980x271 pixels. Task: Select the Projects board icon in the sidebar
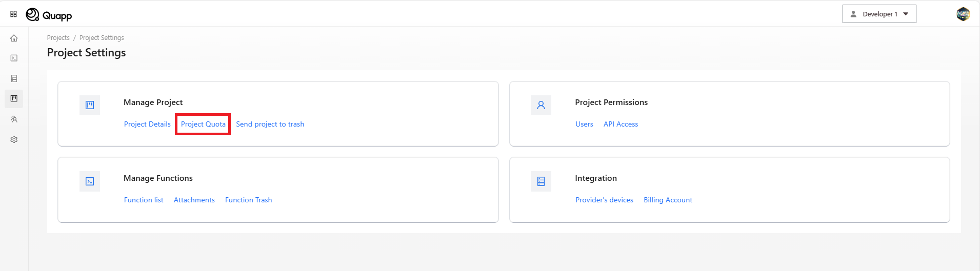[14, 98]
